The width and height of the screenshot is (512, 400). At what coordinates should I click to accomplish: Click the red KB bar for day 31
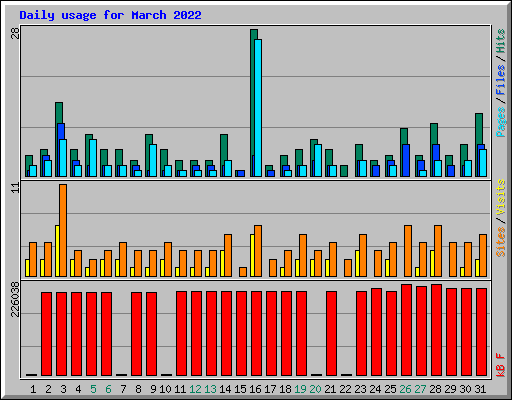point(481,332)
